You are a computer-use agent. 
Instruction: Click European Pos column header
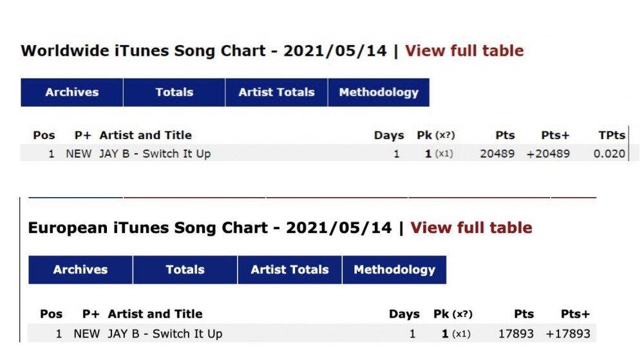coord(52,314)
